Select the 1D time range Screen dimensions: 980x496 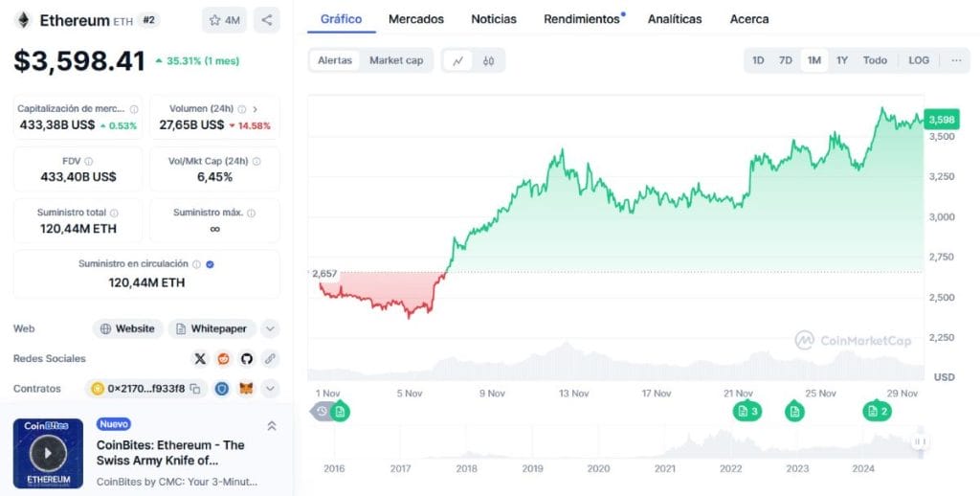point(758,60)
